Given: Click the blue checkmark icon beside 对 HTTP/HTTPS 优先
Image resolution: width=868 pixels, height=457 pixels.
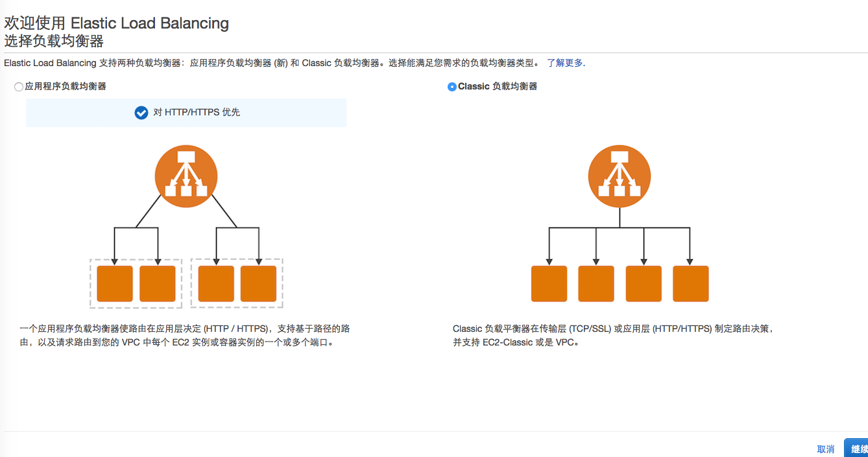Looking at the screenshot, I should (141, 113).
